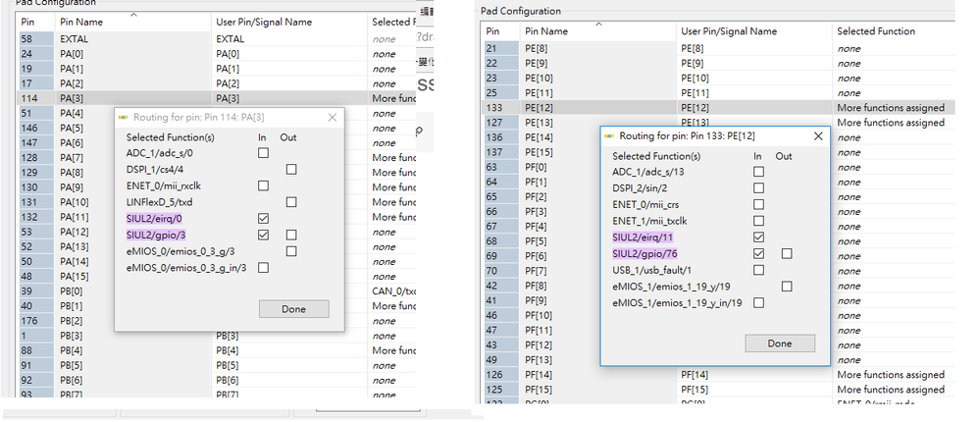The width and height of the screenshot is (980, 422).
Task: Close the Pin 114 PA[3] routing dialog
Action: 333,118
